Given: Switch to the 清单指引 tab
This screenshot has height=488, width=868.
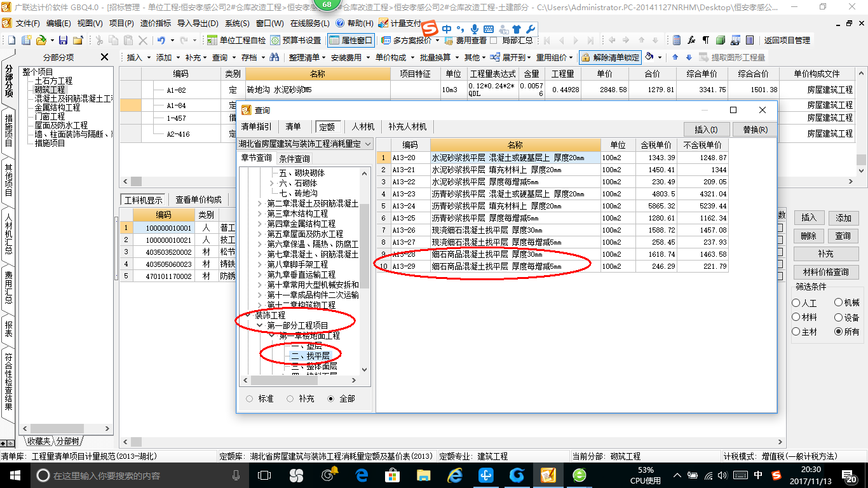Looking at the screenshot, I should [256, 127].
